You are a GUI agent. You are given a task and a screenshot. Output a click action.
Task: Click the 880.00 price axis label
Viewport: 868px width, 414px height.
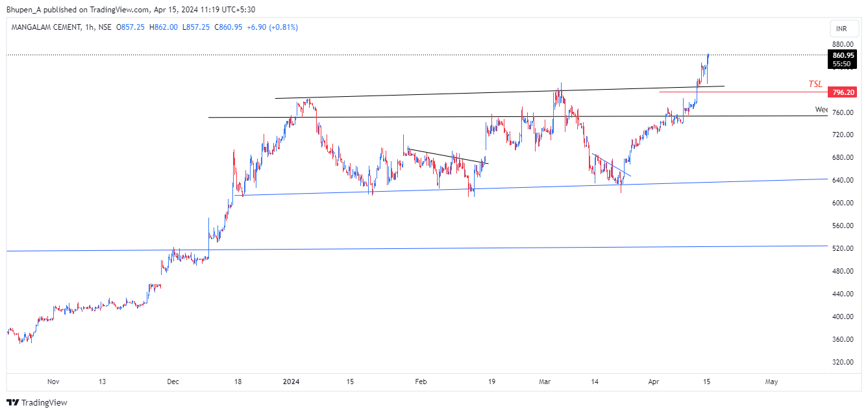[x=843, y=44]
